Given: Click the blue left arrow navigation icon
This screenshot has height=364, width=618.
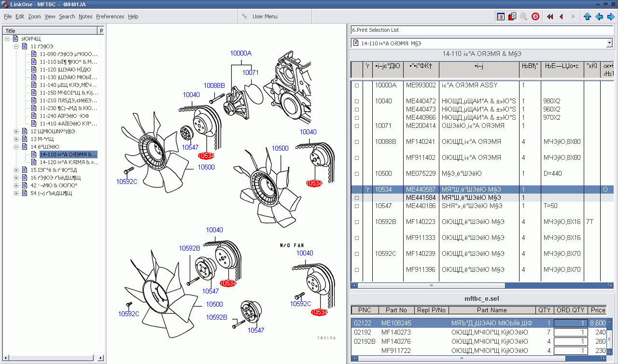Looking at the screenshot, I should tap(599, 16).
